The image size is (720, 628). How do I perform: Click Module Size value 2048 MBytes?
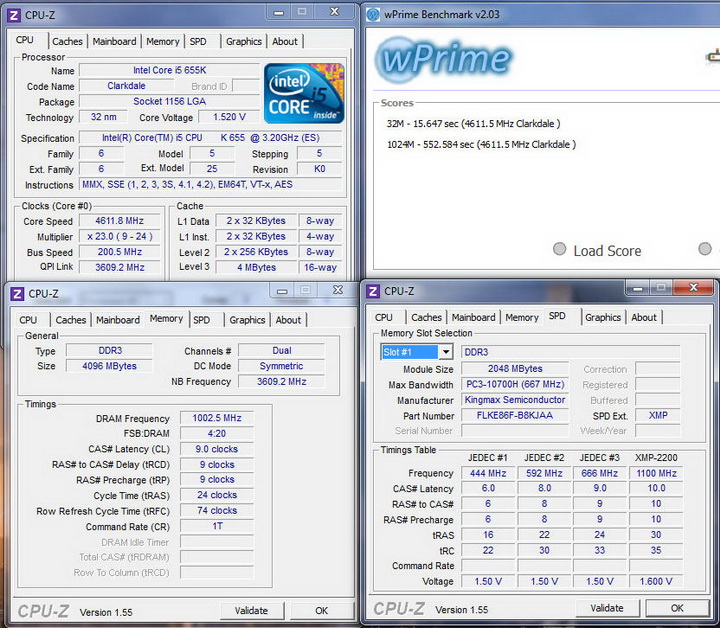515,369
